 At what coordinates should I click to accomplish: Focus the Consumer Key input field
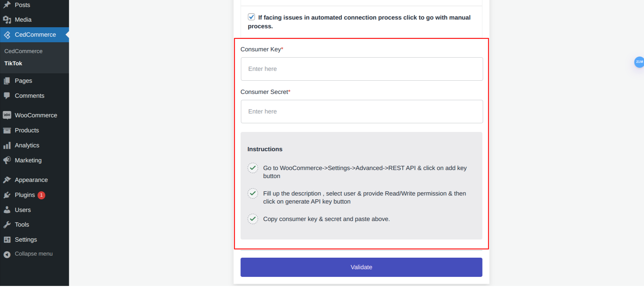tap(362, 69)
